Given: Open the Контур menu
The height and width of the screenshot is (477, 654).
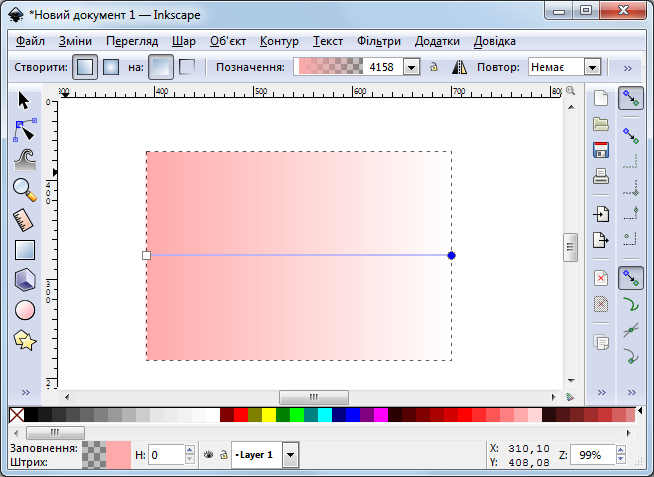Looking at the screenshot, I should (x=279, y=41).
